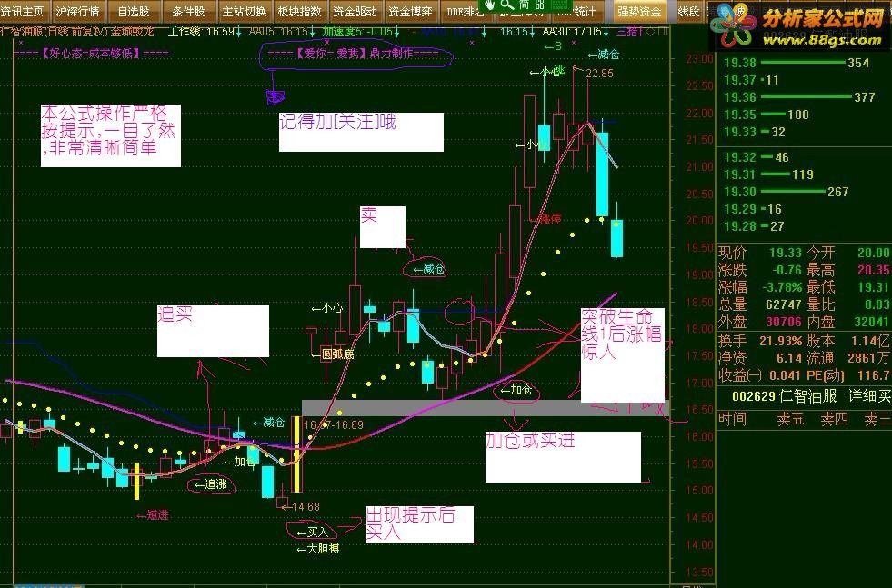This screenshot has height=588, width=892.
Task: Click the yellow candle at 16.57-16.69
Action: (296, 453)
